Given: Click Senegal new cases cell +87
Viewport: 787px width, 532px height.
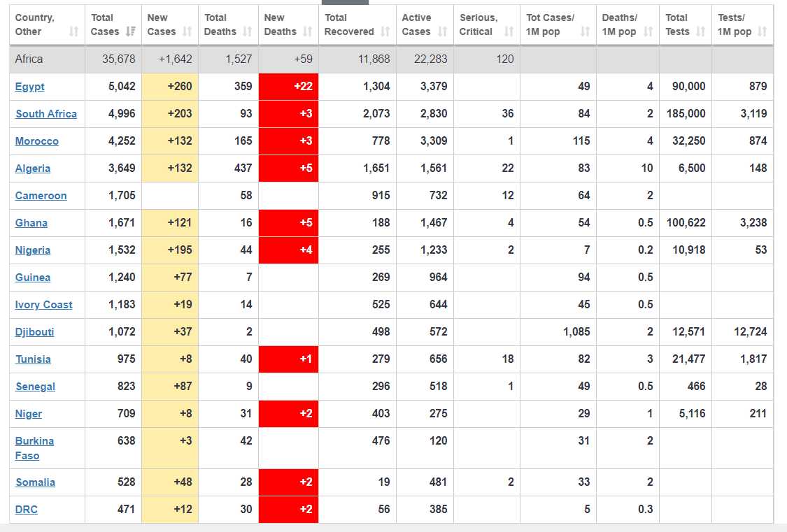Looking at the screenshot, I should (x=170, y=386).
